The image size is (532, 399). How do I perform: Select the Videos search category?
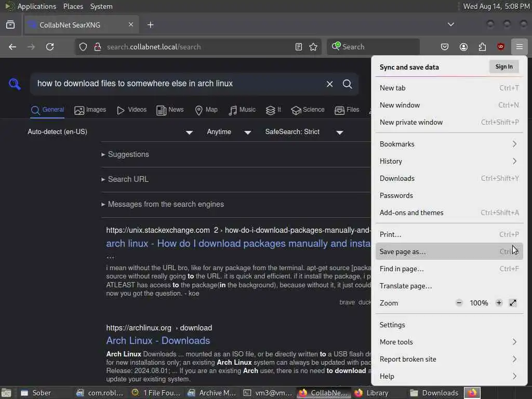tap(131, 110)
